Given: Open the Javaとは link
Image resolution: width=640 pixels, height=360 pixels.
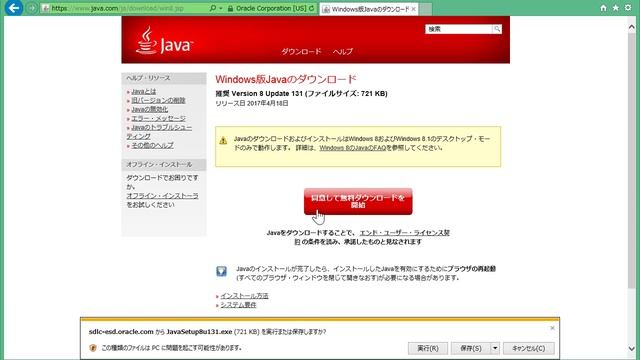Looking at the screenshot, I should coord(144,91).
